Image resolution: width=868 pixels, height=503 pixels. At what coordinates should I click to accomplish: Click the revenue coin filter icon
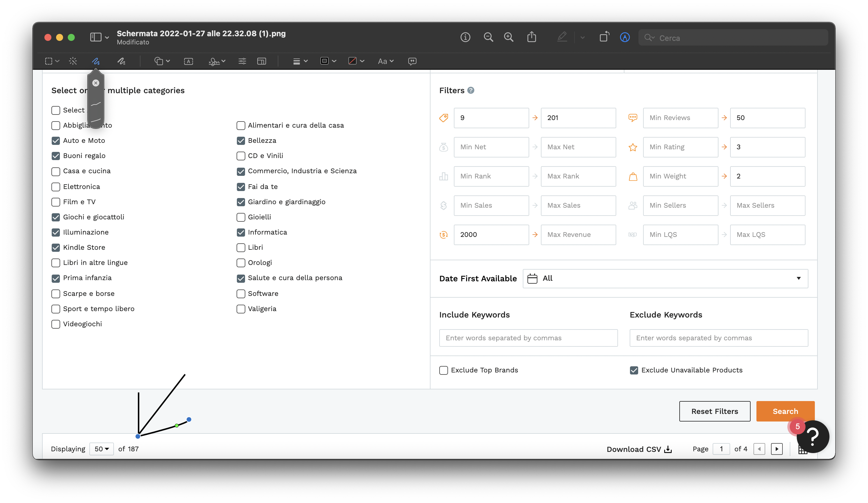444,235
